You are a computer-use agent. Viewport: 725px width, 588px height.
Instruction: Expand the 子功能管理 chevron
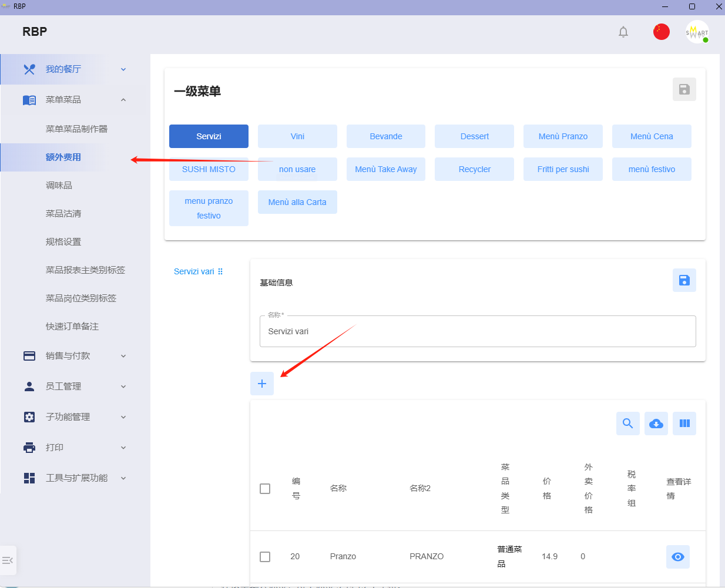coord(123,417)
